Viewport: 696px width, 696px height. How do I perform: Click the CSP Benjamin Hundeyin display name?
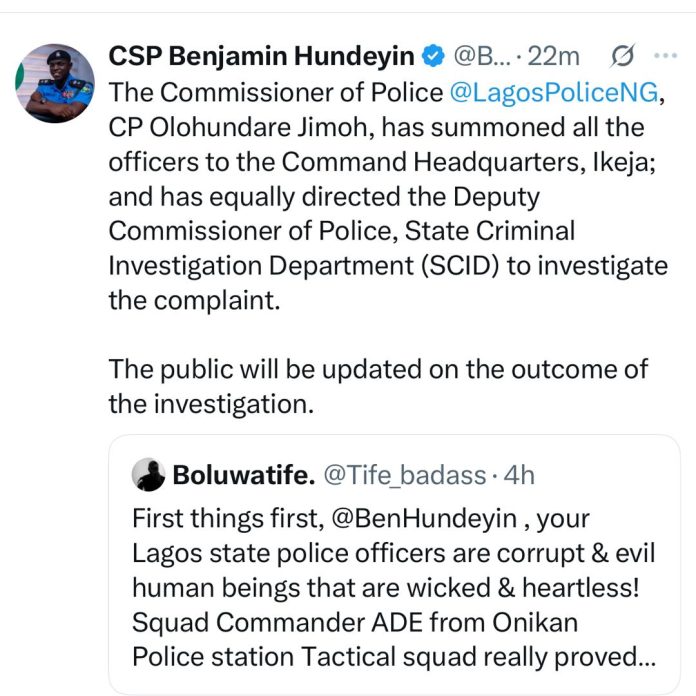tap(261, 56)
